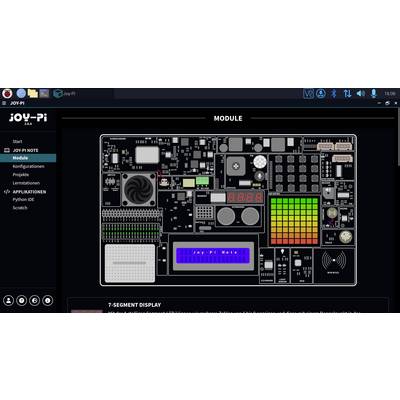Viewport: 400px width, 400px height.
Task: Select the white breadboard module
Action: [x=130, y=263]
